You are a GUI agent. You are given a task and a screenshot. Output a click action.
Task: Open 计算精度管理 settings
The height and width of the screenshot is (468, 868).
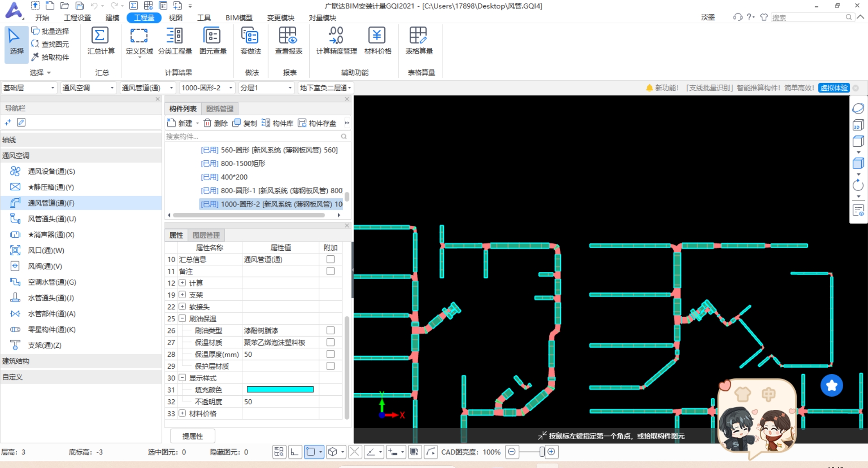pyautogui.click(x=336, y=41)
